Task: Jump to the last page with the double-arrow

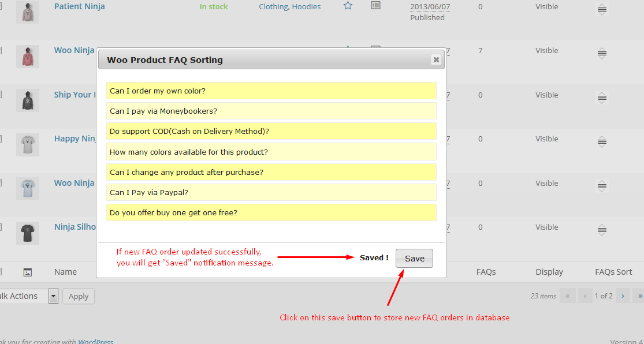Action: point(640,295)
